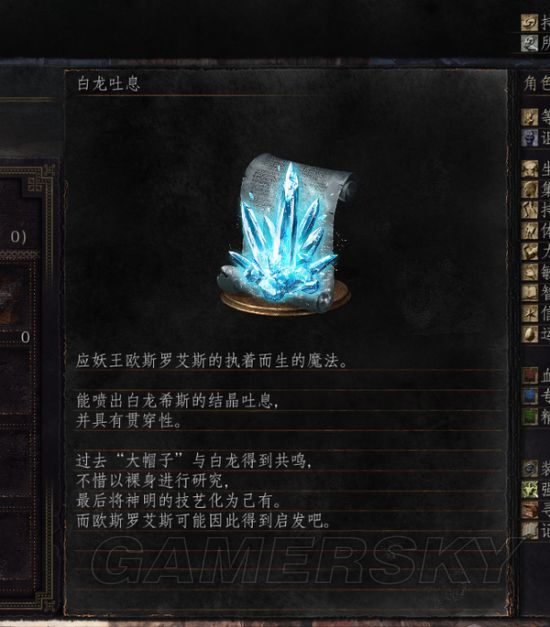Click the held souls icon at top

pos(530,22)
